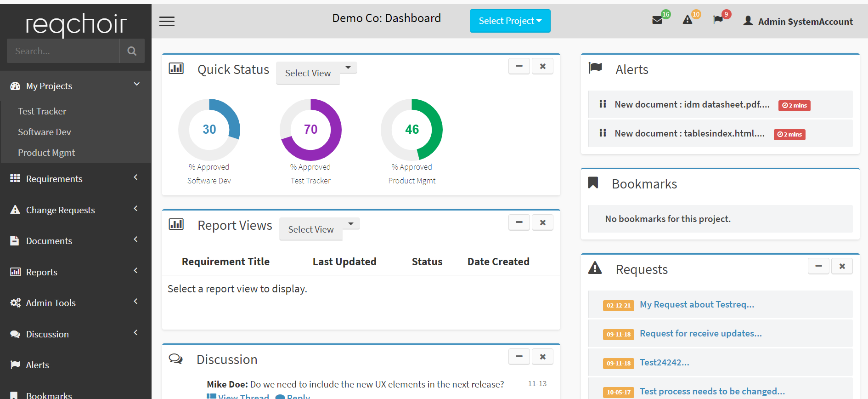Open New document idm datasheet alert
The image size is (868, 399).
coord(692,104)
